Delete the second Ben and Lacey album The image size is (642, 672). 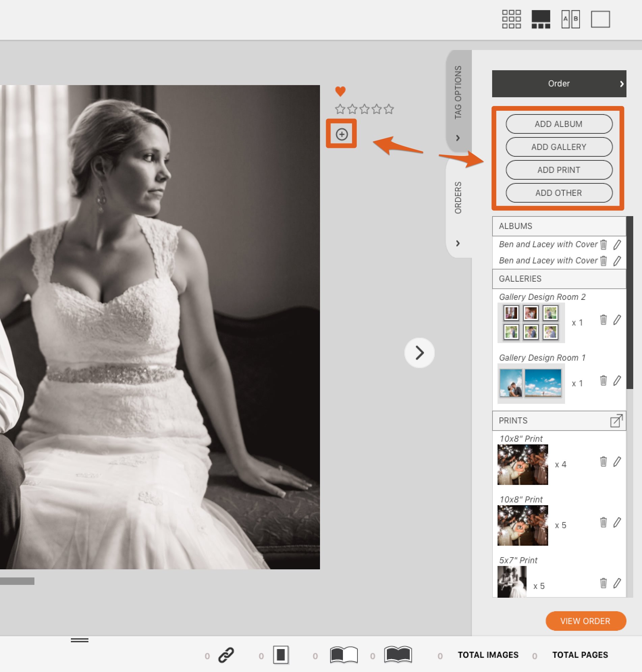(x=603, y=260)
